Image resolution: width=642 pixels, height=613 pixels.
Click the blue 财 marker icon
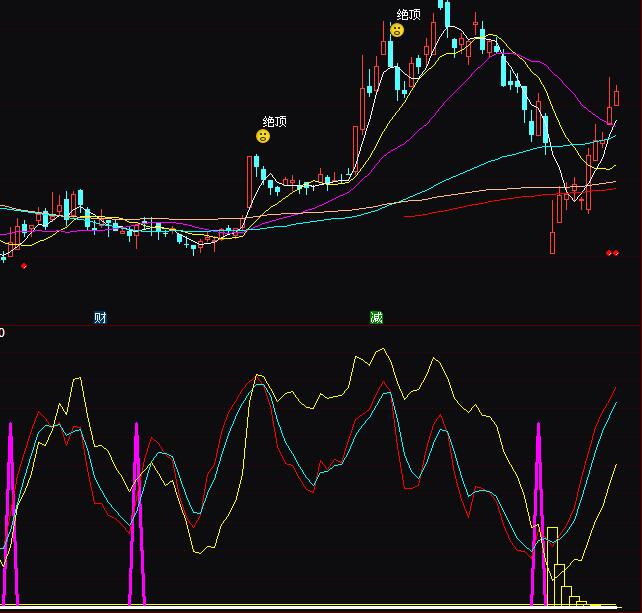(x=100, y=318)
